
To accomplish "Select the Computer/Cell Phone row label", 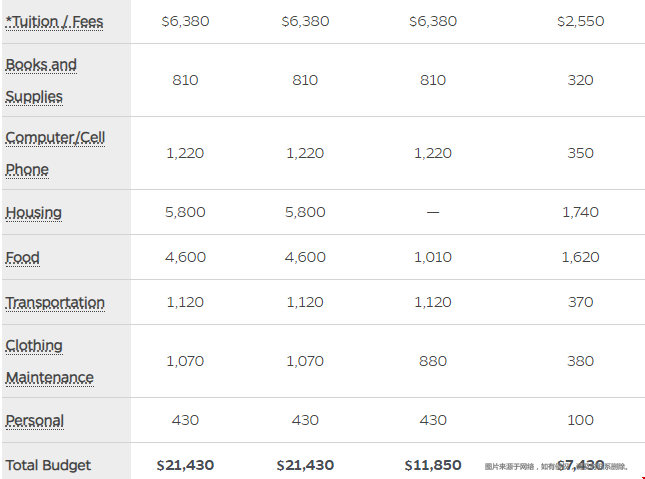I will click(55, 153).
